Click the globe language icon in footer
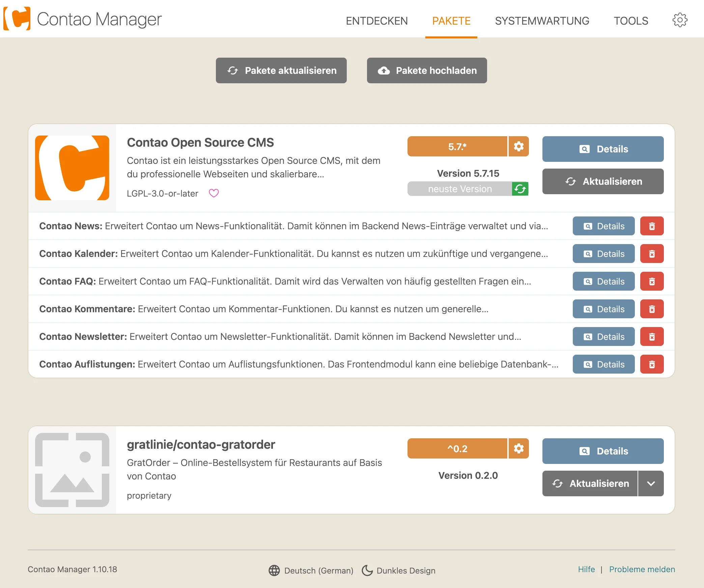This screenshot has width=704, height=588. click(274, 570)
